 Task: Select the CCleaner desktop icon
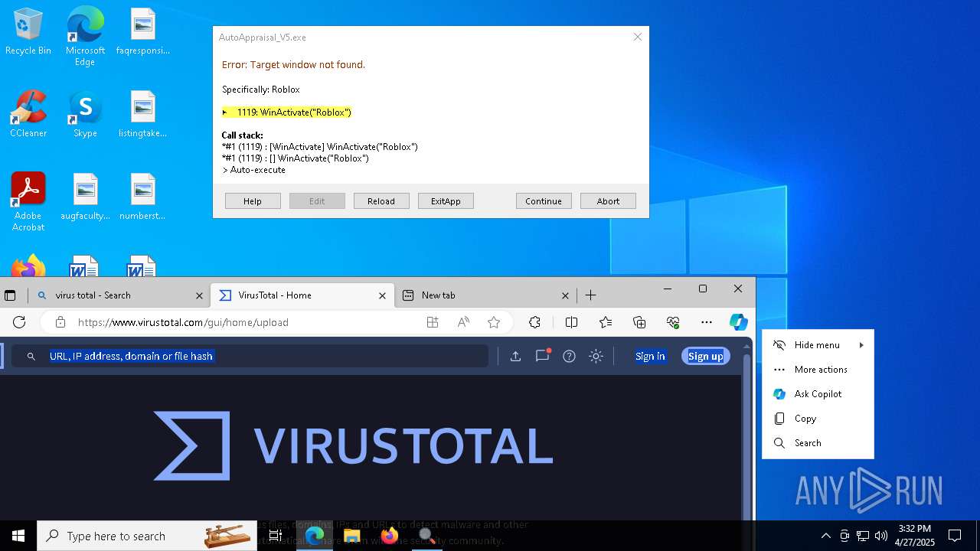pos(28,115)
